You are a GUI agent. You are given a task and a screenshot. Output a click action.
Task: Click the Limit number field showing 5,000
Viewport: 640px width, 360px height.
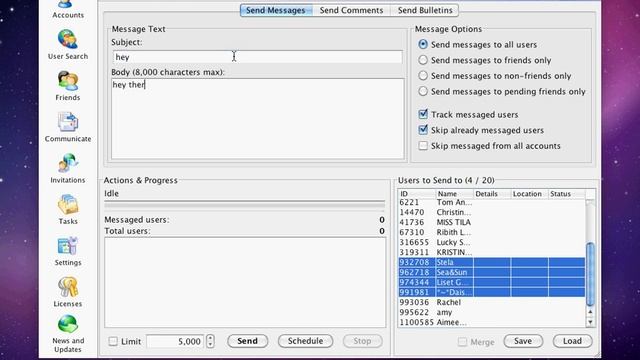(175, 341)
